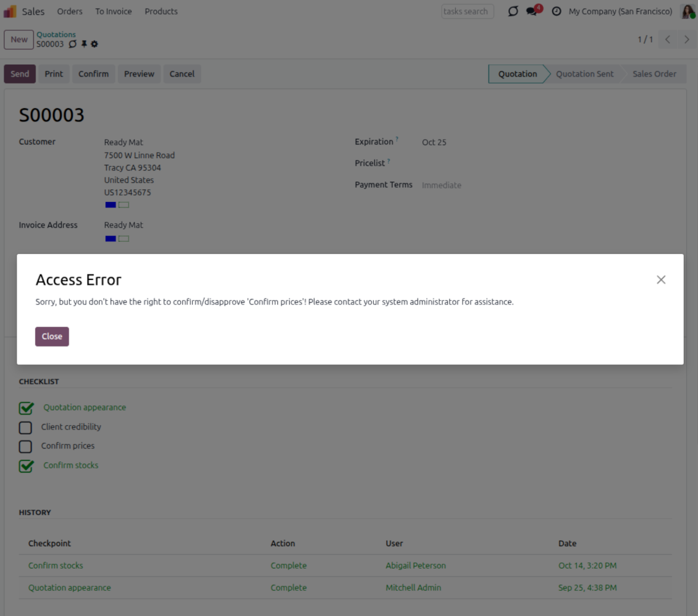
Task: Open the Products menu
Action: click(161, 11)
